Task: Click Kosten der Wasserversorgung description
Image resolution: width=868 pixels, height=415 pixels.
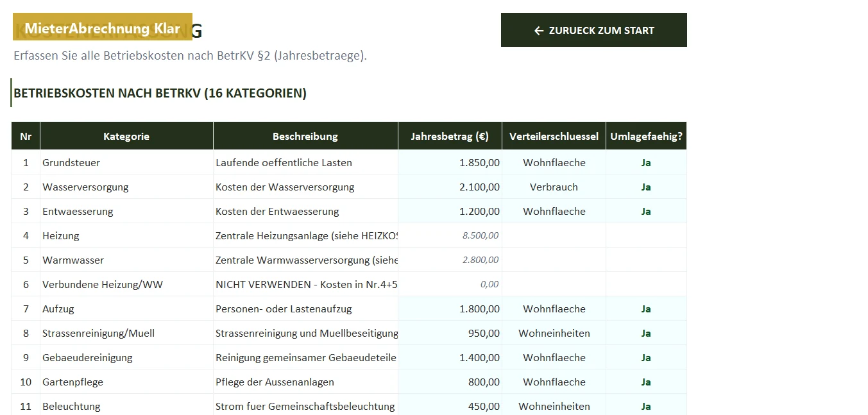Action: point(305,187)
